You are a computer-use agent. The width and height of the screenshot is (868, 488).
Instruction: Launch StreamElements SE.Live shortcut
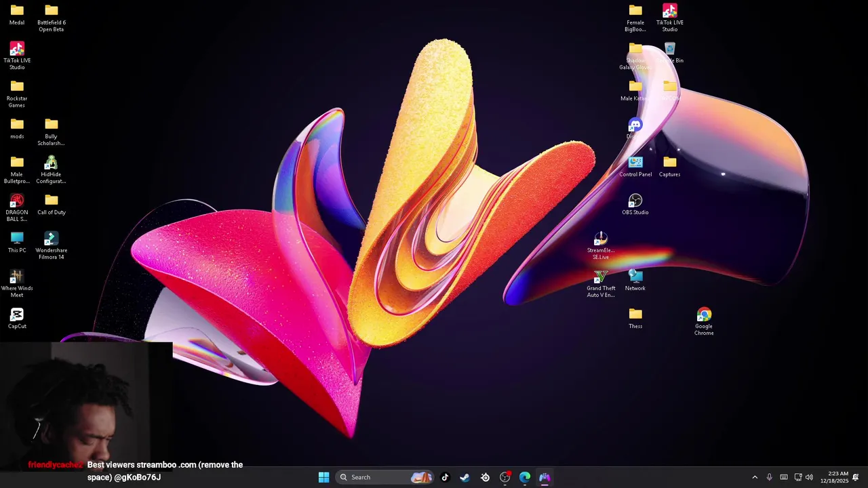click(601, 245)
